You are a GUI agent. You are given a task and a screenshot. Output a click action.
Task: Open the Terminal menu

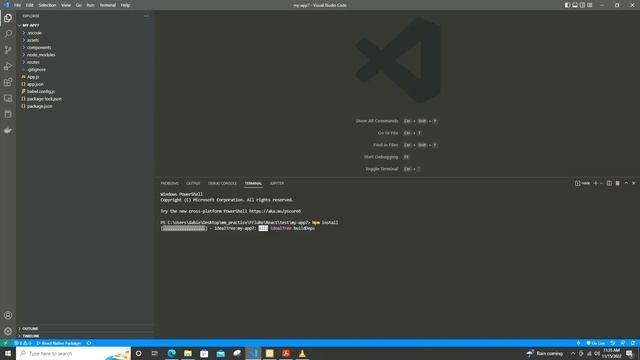coord(108,5)
